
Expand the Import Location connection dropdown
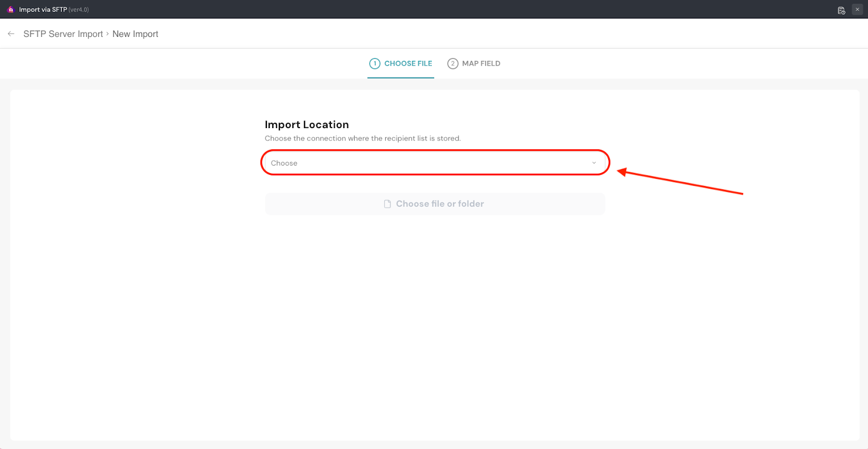click(434, 163)
